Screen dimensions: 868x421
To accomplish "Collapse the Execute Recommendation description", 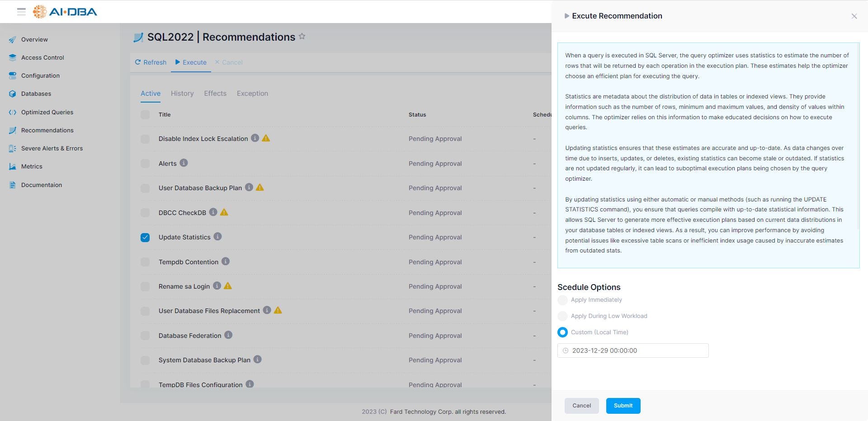I will coord(567,15).
